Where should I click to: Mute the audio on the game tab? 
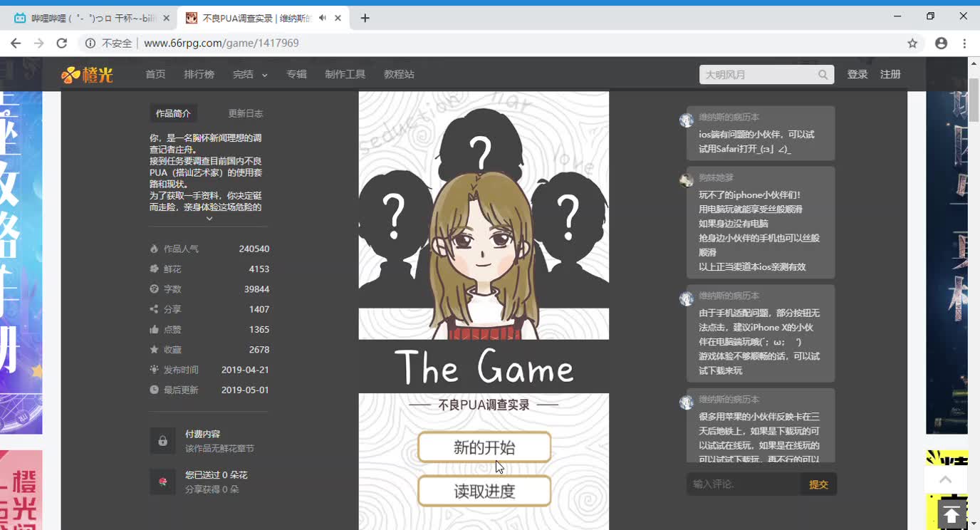tap(323, 18)
